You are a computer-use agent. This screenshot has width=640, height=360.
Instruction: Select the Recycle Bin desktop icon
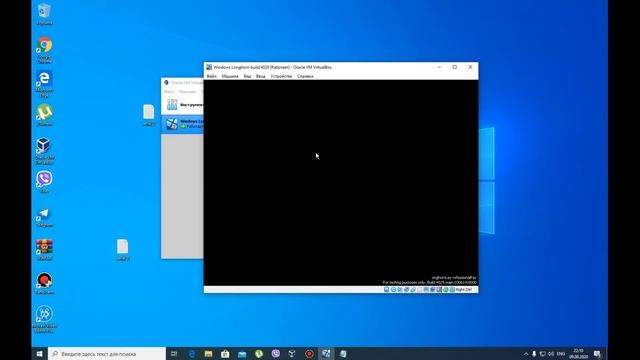click(x=44, y=14)
